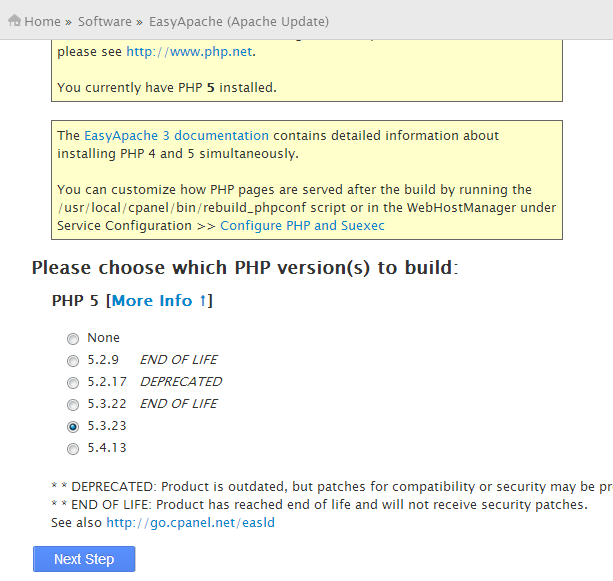
Task: Open EasyApache (Apache Update) breadcrumb
Action: 239,22
